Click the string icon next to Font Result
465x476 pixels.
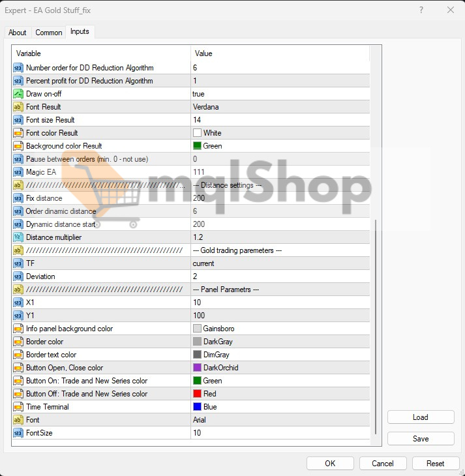click(x=18, y=107)
